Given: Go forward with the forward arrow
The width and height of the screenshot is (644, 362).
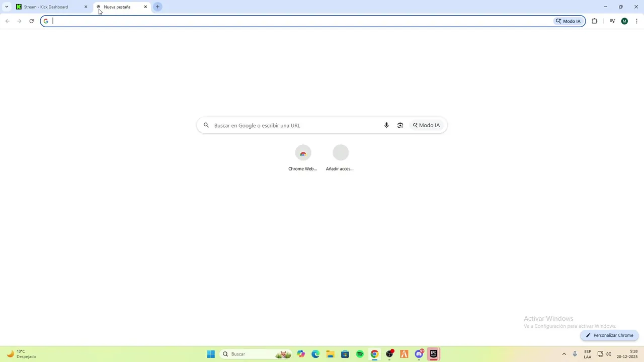Looking at the screenshot, I should 19,21.
